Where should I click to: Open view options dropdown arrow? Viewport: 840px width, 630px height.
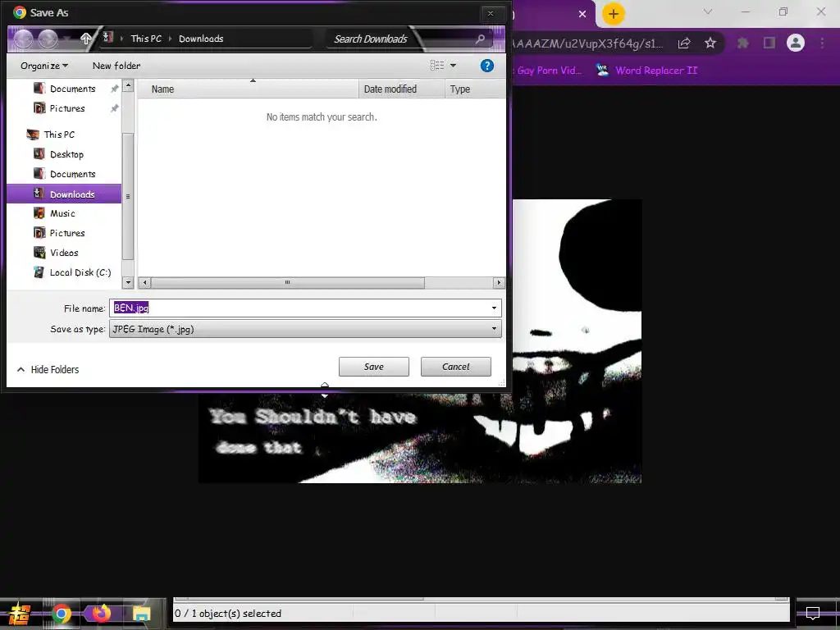point(453,66)
